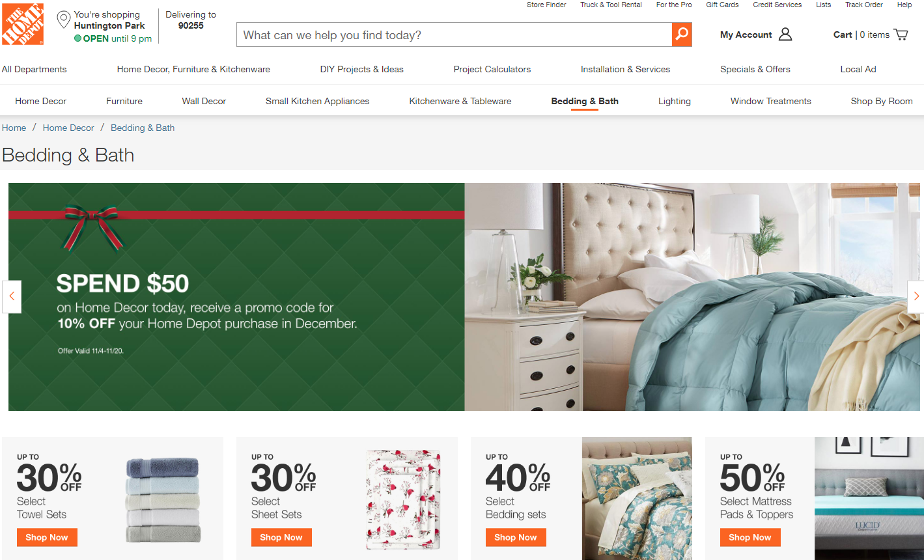Screen dimensions: 924x560
Task: Click the Store Finder link
Action: tap(546, 5)
